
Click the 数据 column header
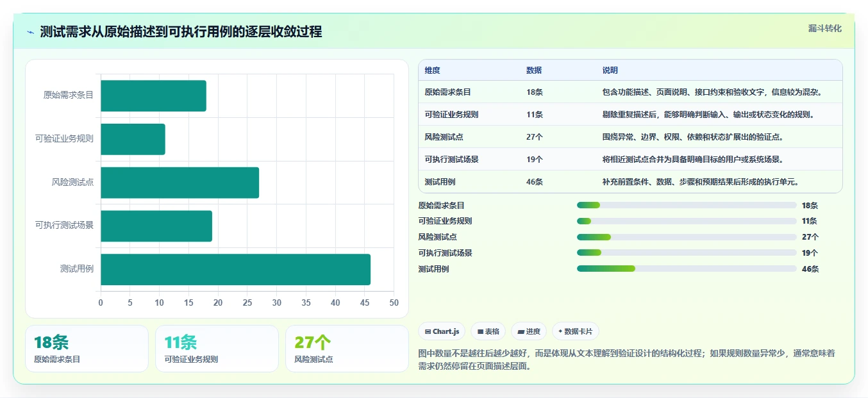point(534,70)
